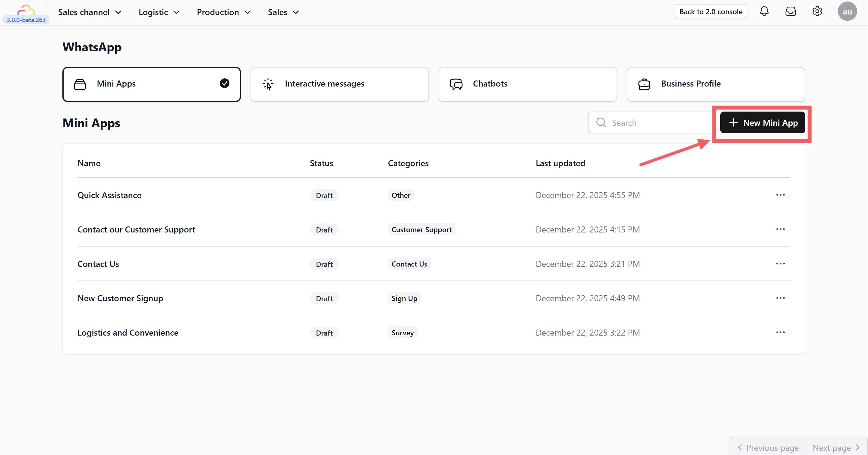
Task: Expand the Logistic dropdown menu
Action: pos(159,12)
